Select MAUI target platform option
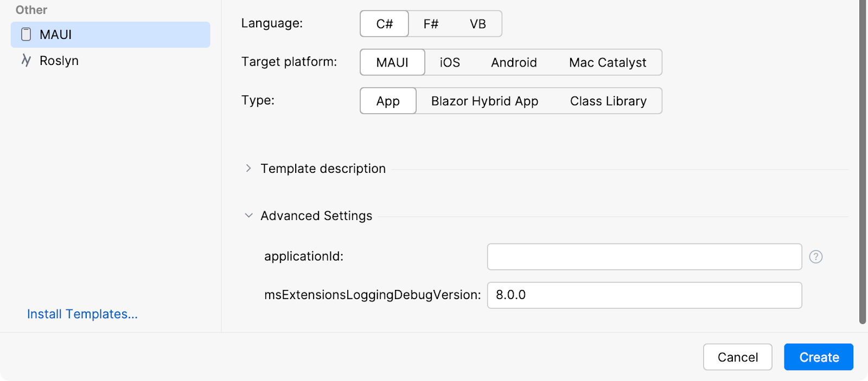 392,62
